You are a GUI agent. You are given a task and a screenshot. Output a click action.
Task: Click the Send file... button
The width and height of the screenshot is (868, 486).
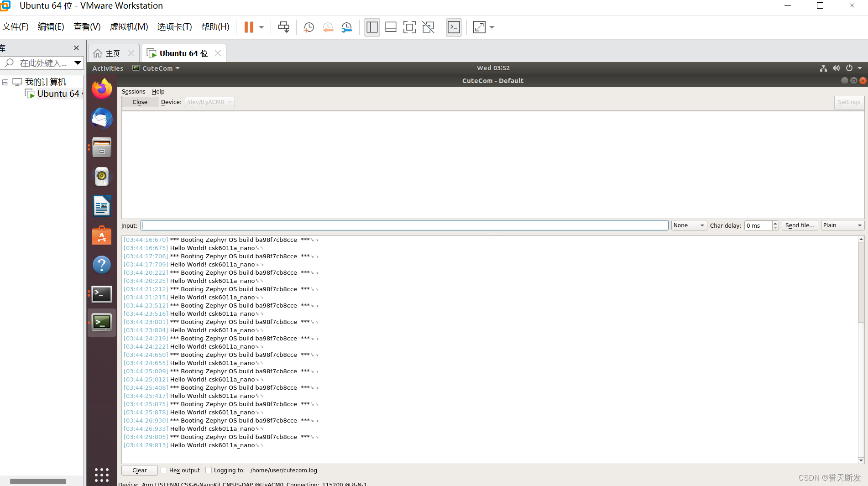point(800,225)
